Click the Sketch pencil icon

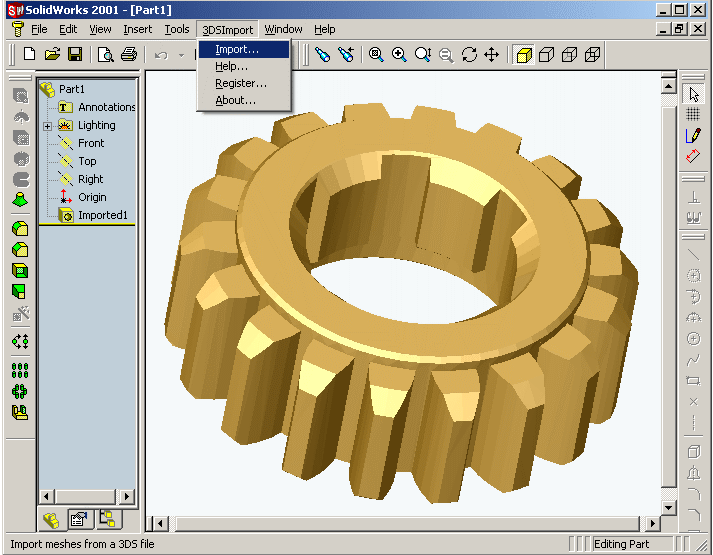point(693,135)
